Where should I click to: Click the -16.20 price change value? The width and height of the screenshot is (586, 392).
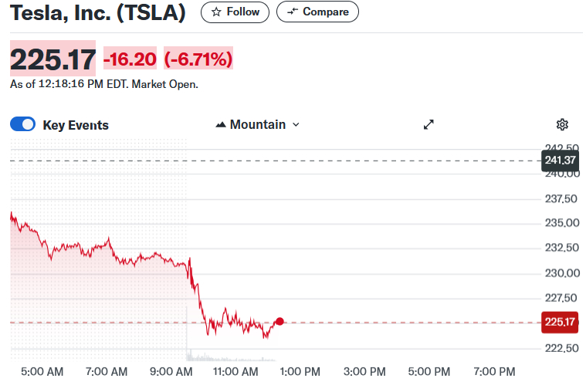[130, 59]
